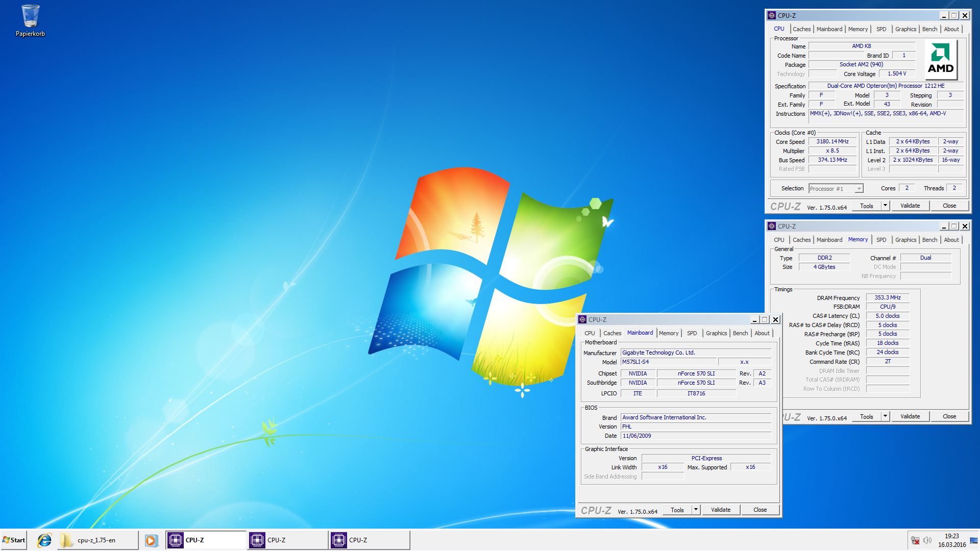Click the Multiplier value x 8.5
This screenshot has width=980, height=551.
pyautogui.click(x=832, y=151)
